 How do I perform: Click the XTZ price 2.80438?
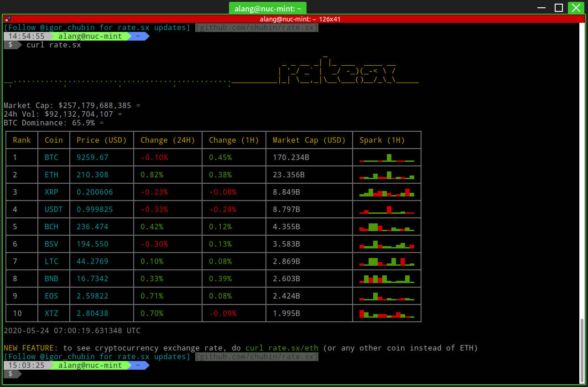coord(93,313)
